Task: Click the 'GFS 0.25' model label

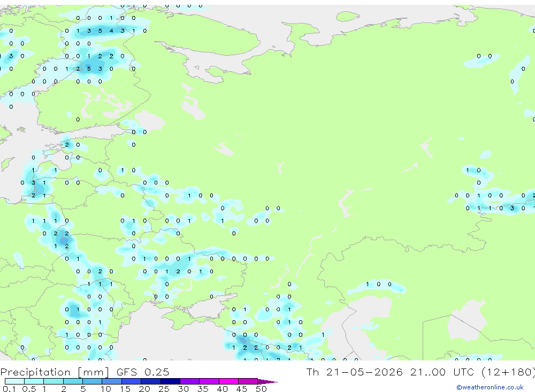Action: pyautogui.click(x=143, y=372)
